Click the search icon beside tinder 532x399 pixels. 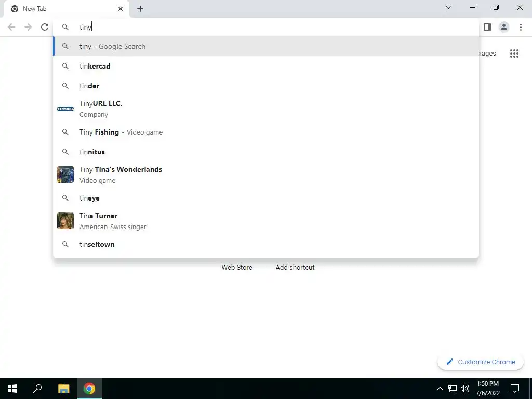tap(65, 86)
